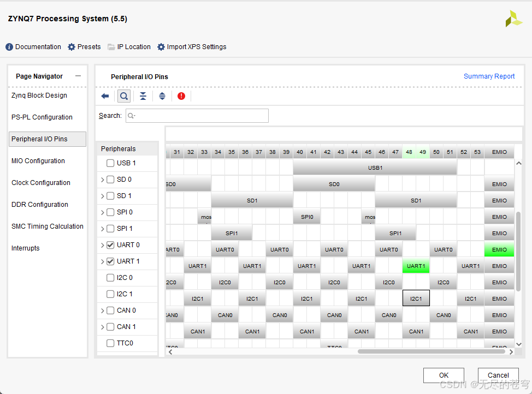The width and height of the screenshot is (532, 394).
Task: Enable the CAN 1 checkbox
Action: (110, 327)
